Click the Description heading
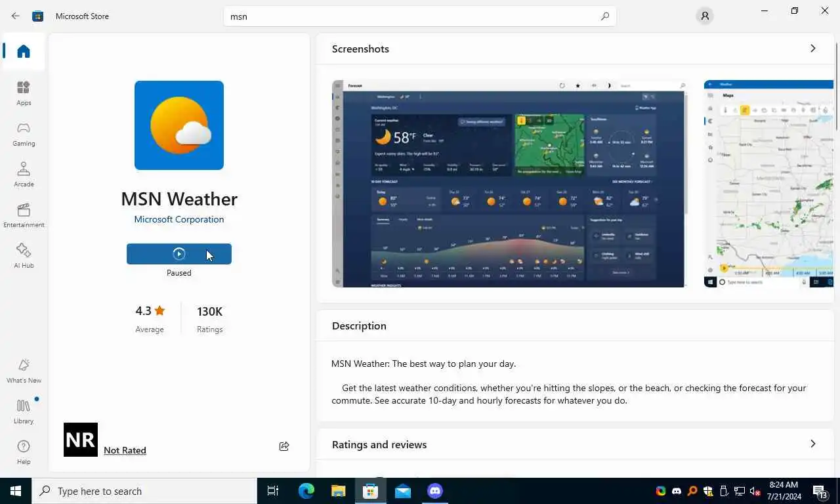Image resolution: width=840 pixels, height=504 pixels. tap(359, 325)
